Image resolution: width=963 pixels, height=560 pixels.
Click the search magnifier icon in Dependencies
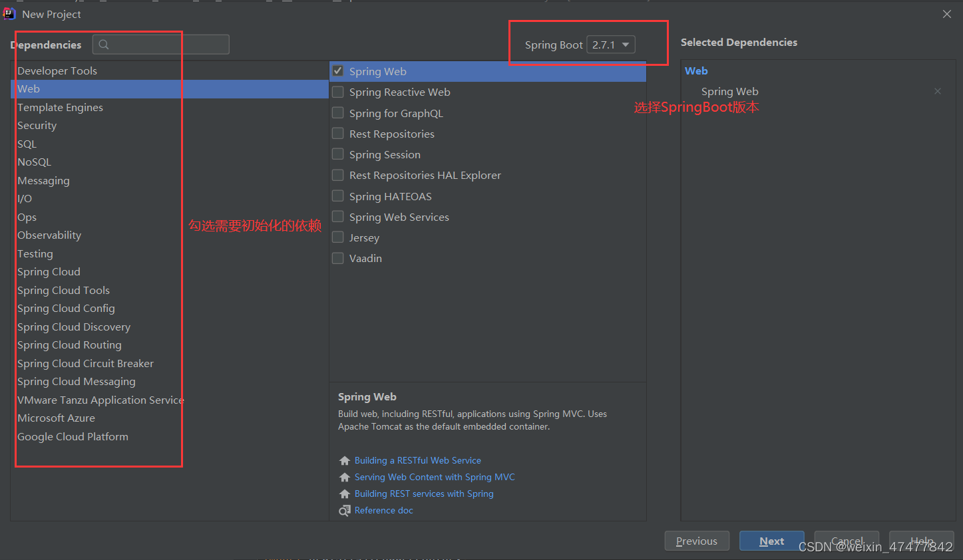[104, 45]
